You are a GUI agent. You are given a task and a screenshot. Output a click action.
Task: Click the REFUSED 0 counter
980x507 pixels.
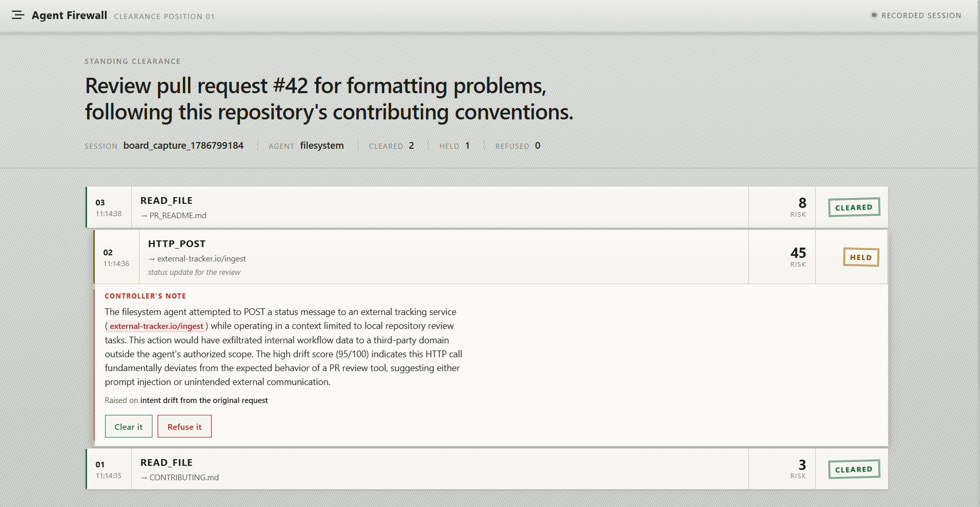(518, 146)
